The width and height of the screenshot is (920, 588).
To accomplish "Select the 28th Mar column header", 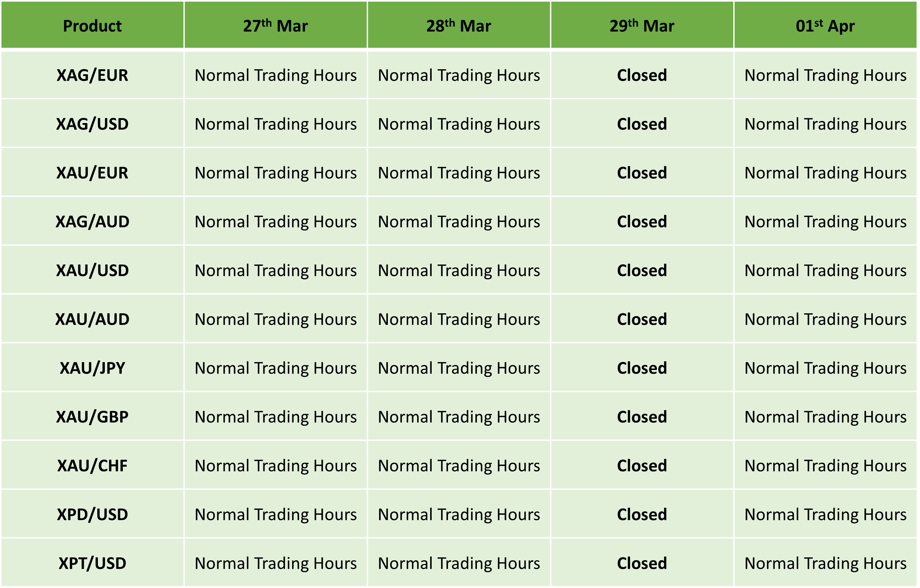I will (459, 25).
